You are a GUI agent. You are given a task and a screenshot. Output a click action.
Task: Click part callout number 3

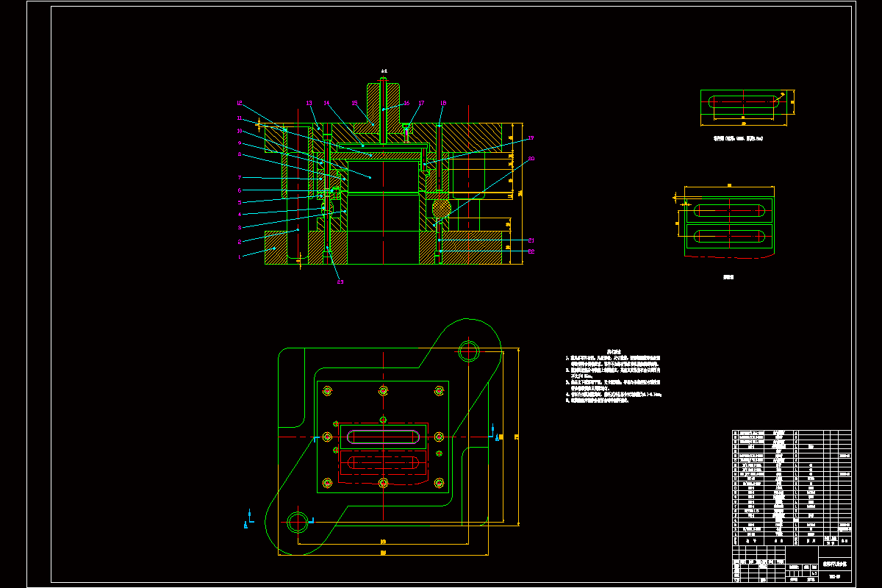coord(240,228)
